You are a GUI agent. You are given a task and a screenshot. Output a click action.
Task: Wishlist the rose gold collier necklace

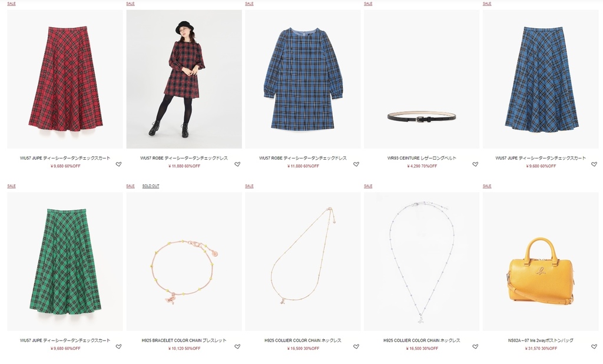tap(356, 347)
